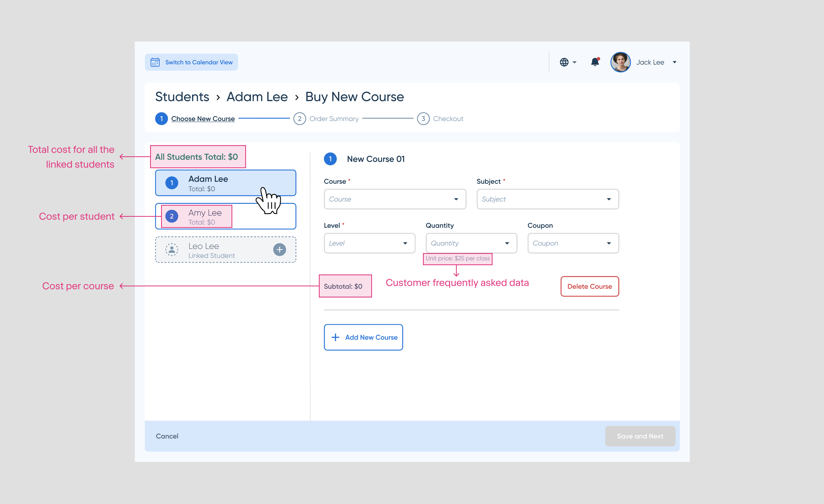Click the Jack Lee username
The width and height of the screenshot is (824, 504).
650,62
